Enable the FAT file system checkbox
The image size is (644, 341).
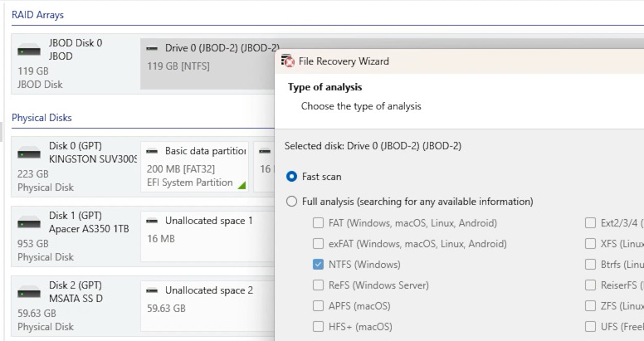tap(319, 222)
